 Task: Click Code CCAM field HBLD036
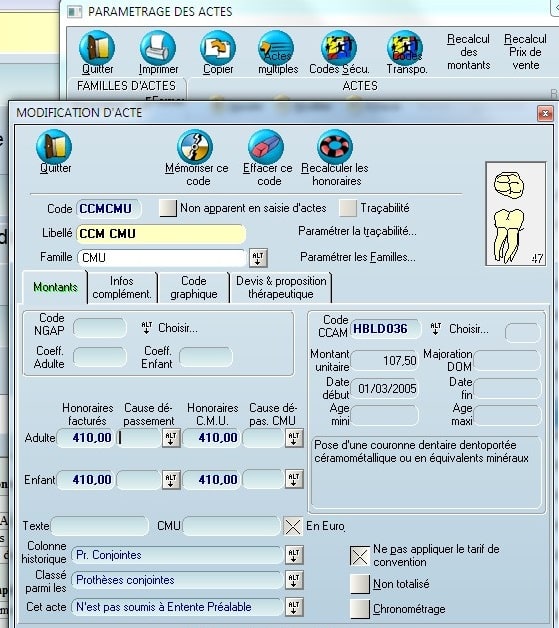click(x=386, y=329)
